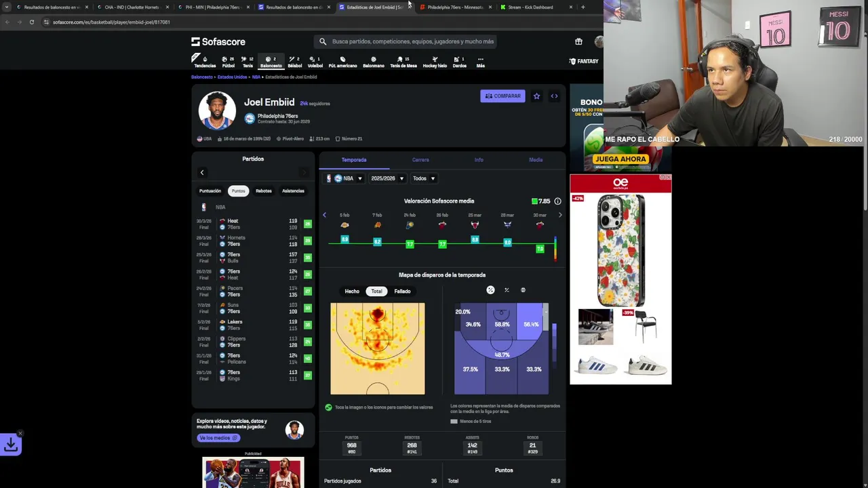The image size is (868, 488).
Task: Go to the Tenis de Mesa section
Action: (x=403, y=61)
